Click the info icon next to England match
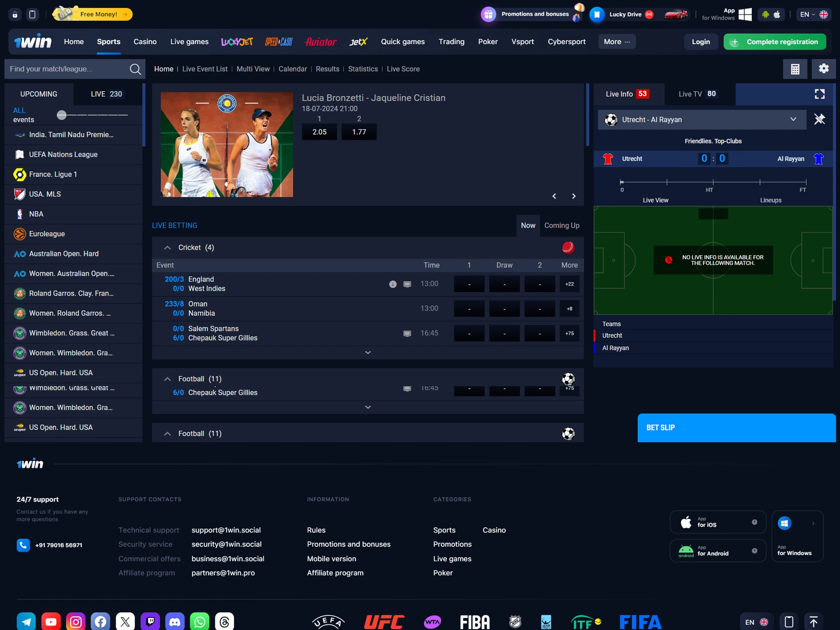Image resolution: width=840 pixels, height=630 pixels. click(x=392, y=284)
